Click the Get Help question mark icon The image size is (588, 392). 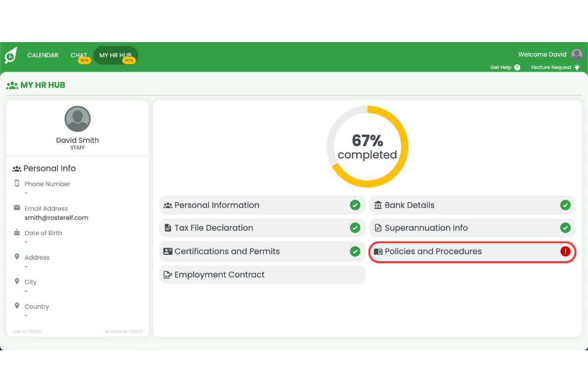pos(517,68)
